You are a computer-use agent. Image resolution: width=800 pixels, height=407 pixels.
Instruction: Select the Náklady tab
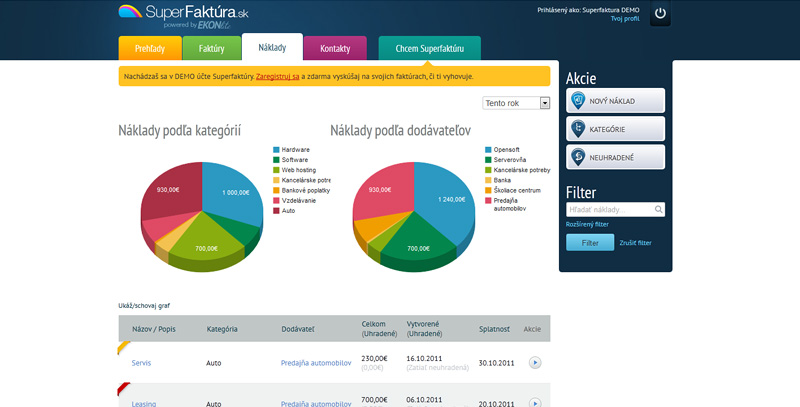tap(272, 47)
